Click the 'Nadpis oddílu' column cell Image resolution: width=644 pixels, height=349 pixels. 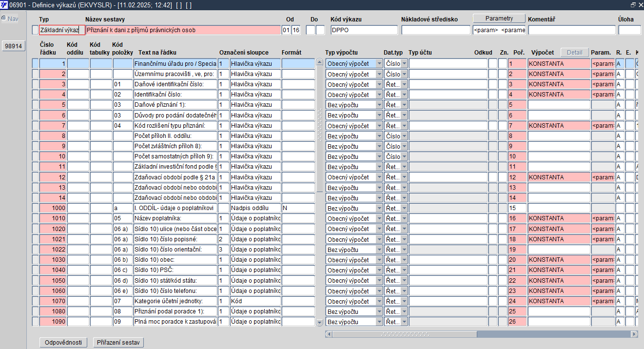tap(255, 209)
